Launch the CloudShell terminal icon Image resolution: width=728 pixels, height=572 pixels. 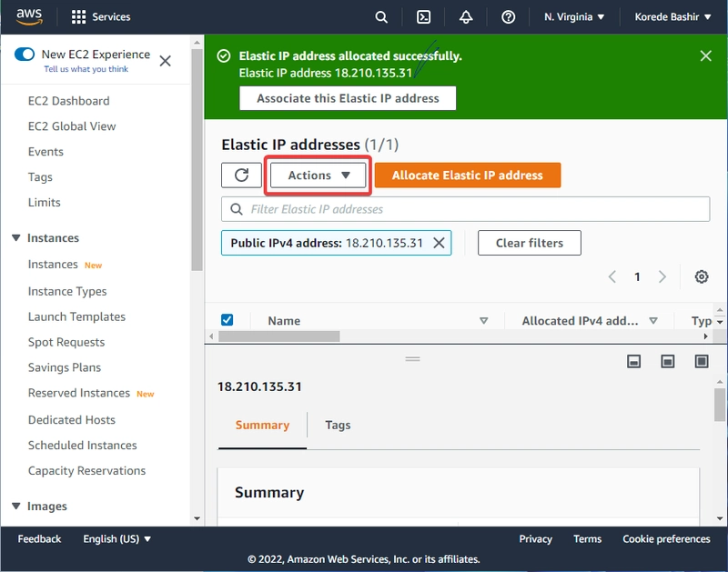tap(423, 17)
